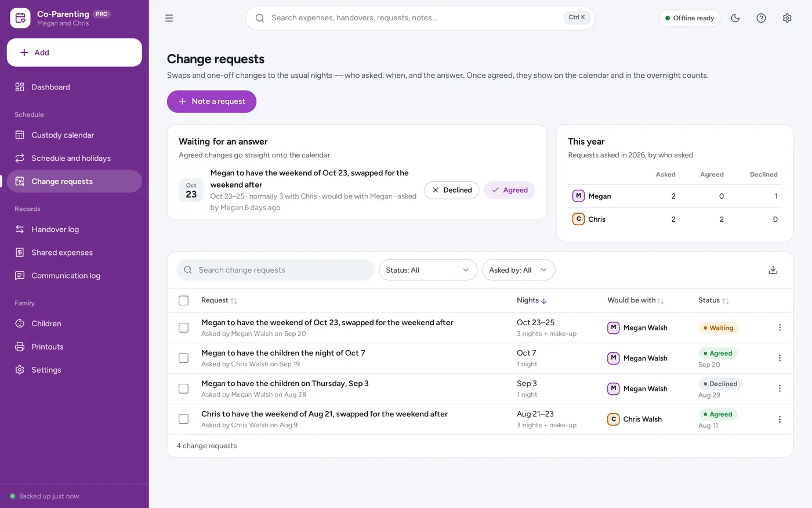This screenshot has height=508, width=812.
Task: Open the top-right settings gear
Action: pos(787,18)
